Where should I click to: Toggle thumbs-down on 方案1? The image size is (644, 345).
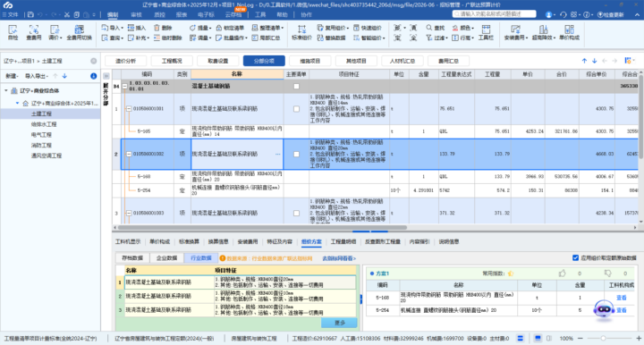click(x=608, y=273)
